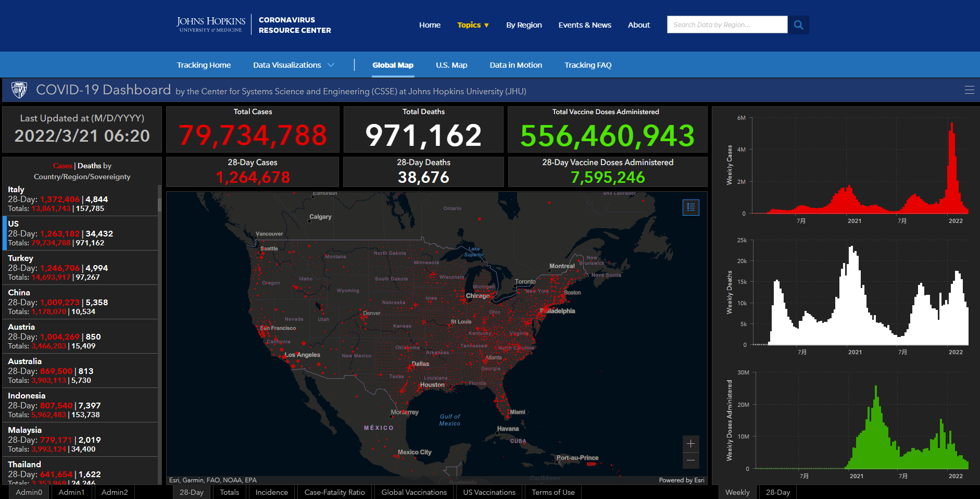
Task: Select Turkey in the country list
Action: point(80,268)
